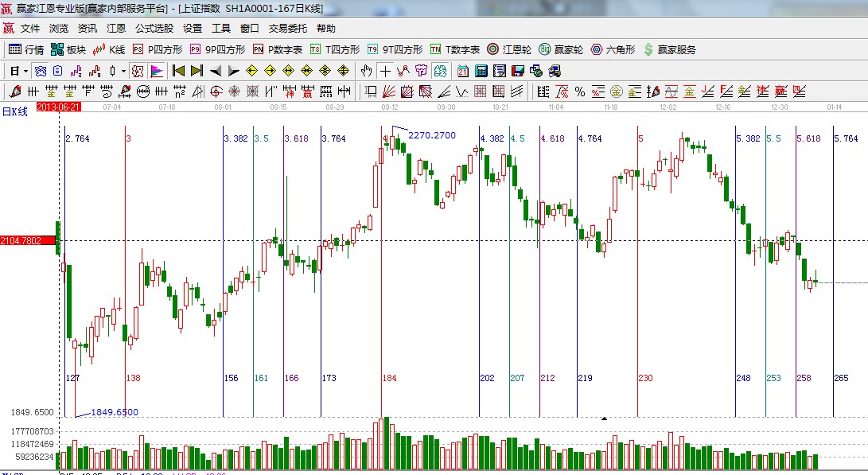Open the 公式选股 menu
868x475 pixels.
click(x=154, y=28)
